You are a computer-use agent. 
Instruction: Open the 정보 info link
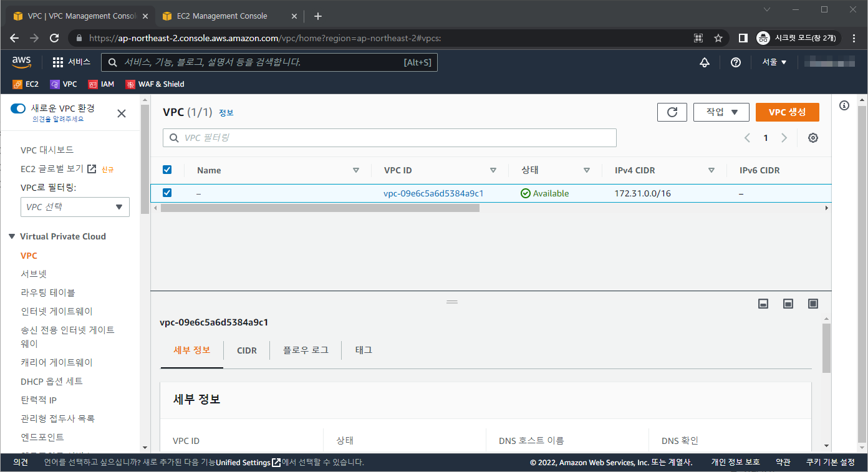tap(226, 113)
